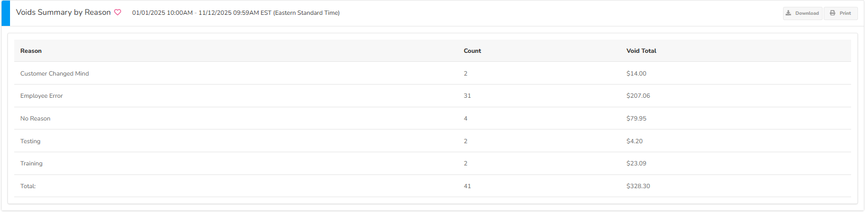
Task: Click the $79.95 No Reason total
Action: (x=636, y=118)
